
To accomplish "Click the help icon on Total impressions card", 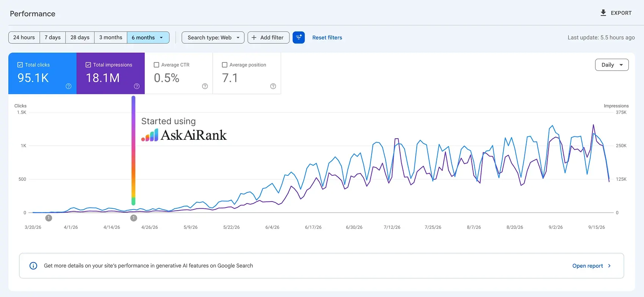I will click(x=137, y=86).
